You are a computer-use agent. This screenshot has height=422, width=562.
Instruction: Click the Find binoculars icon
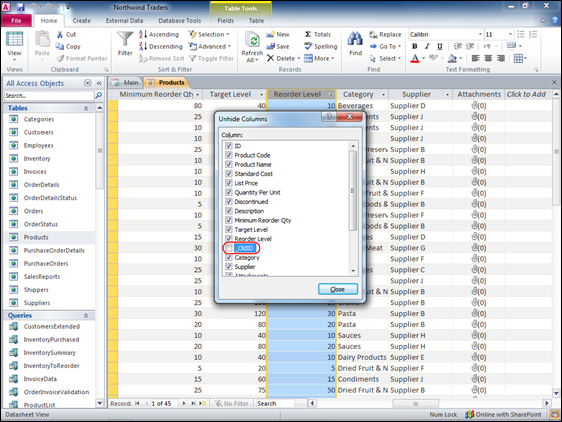point(355,39)
